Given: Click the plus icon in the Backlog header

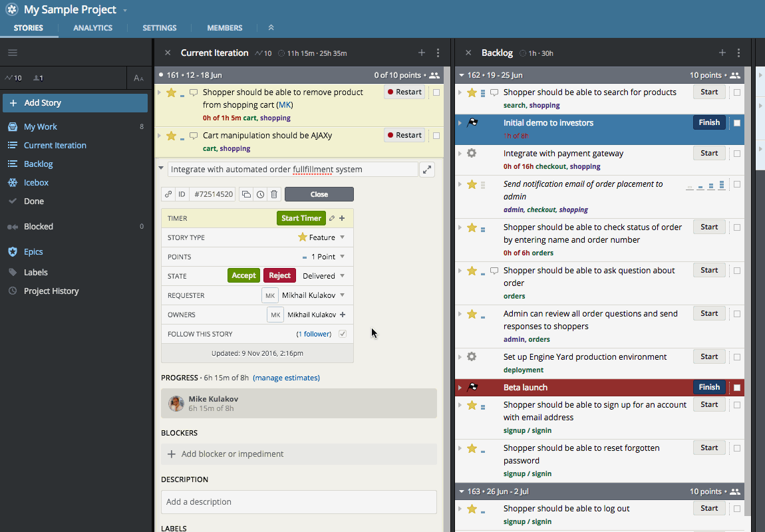Looking at the screenshot, I should click(x=722, y=53).
